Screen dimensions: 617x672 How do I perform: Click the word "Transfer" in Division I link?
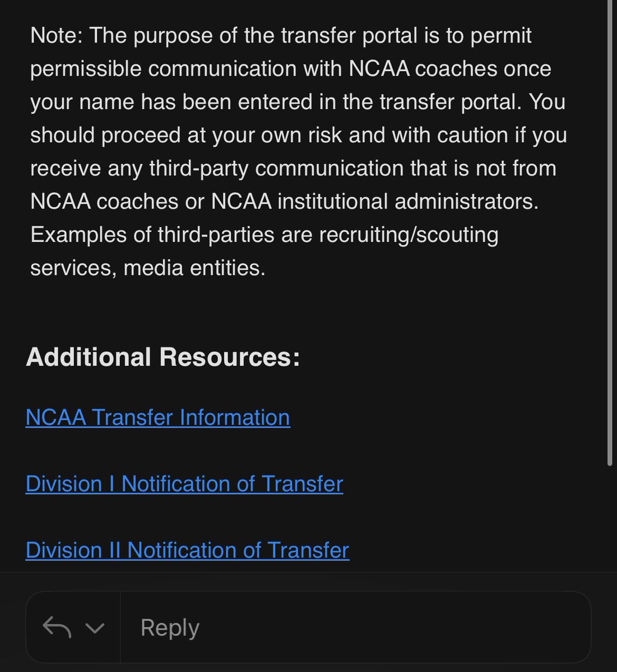(302, 484)
